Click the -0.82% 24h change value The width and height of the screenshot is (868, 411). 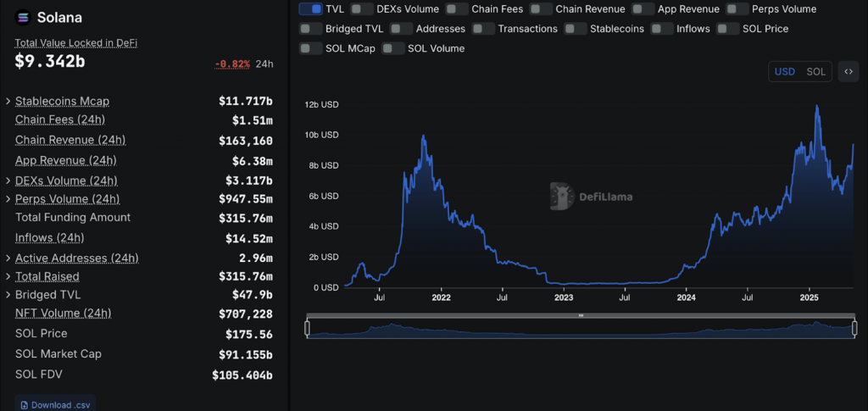click(232, 64)
